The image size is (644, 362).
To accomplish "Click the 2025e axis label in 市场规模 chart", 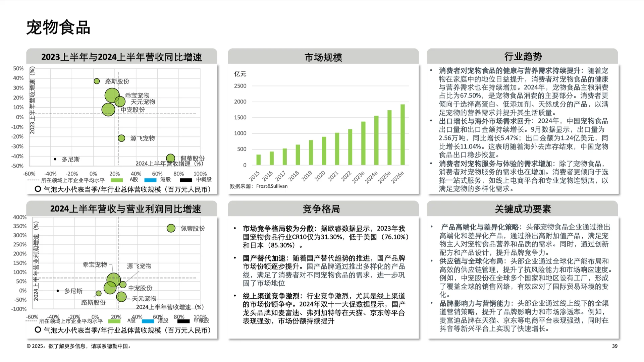I will point(384,177).
